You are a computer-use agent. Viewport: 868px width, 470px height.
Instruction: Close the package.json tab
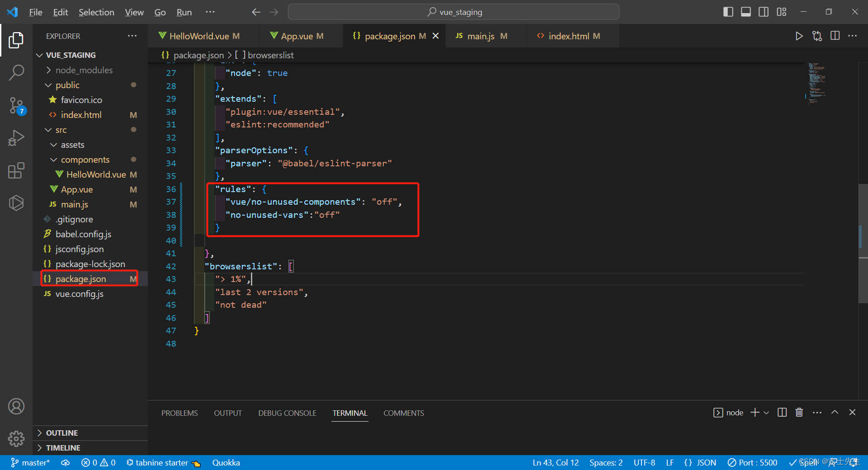(436, 36)
